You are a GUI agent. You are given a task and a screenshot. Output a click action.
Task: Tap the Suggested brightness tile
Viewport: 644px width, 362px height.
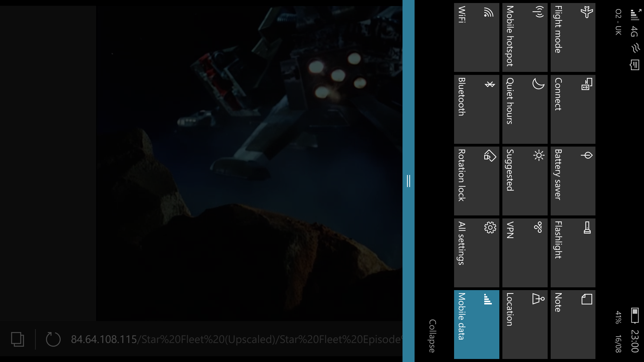[525, 181]
